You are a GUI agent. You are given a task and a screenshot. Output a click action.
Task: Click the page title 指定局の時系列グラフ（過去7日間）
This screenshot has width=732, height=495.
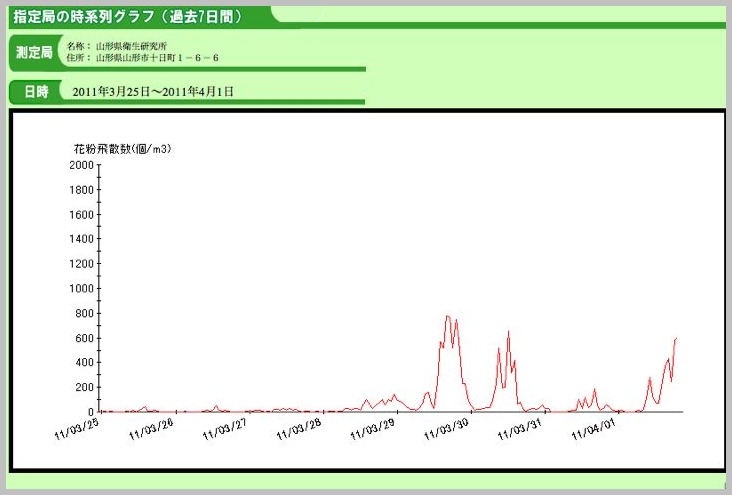click(x=128, y=17)
